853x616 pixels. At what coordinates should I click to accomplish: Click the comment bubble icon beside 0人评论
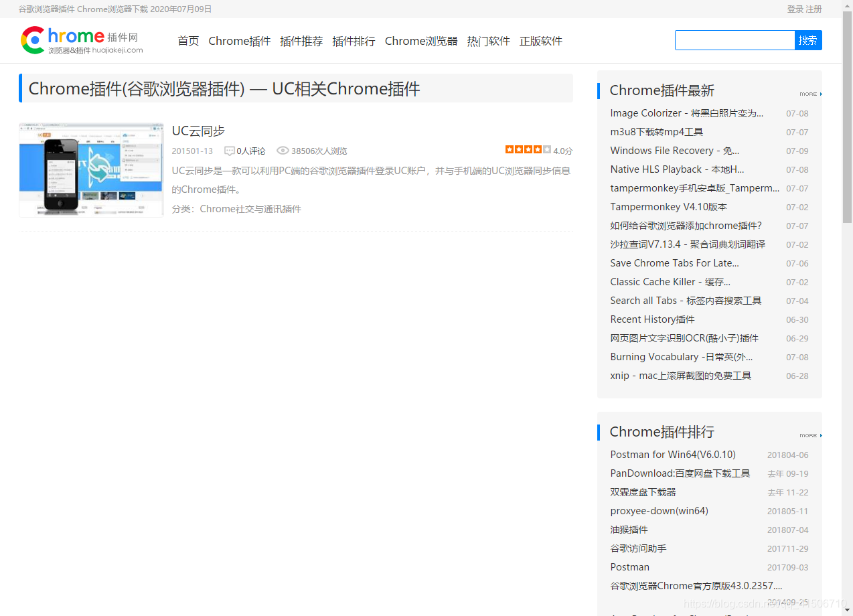pyautogui.click(x=230, y=151)
